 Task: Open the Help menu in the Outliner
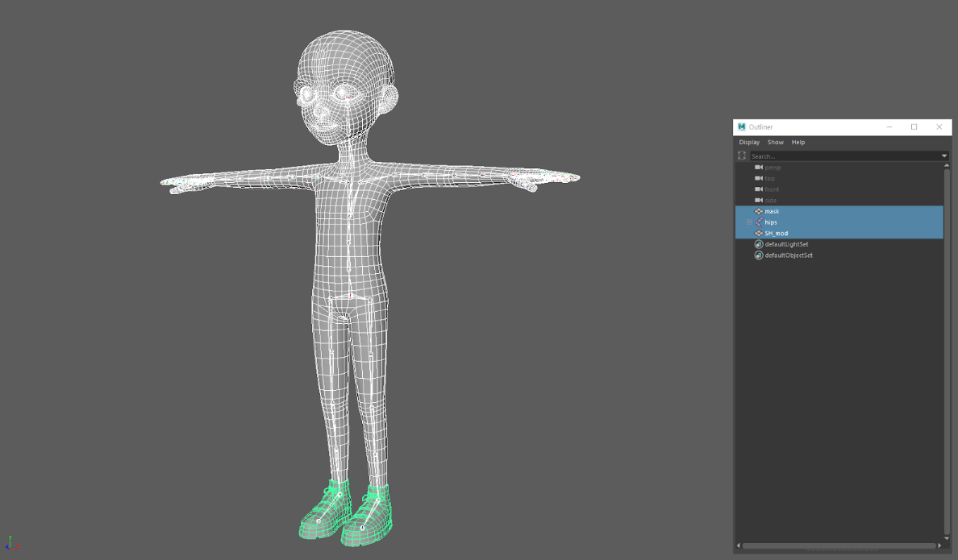(x=798, y=143)
